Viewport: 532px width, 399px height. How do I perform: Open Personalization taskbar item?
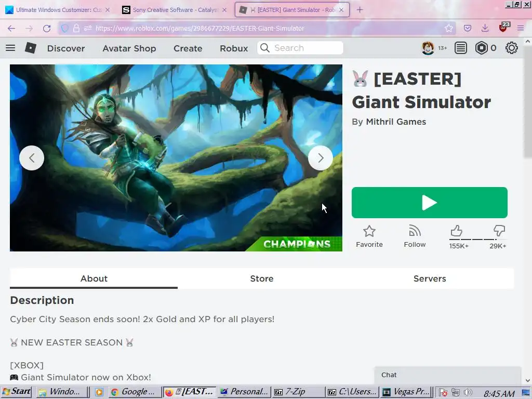coord(244,392)
